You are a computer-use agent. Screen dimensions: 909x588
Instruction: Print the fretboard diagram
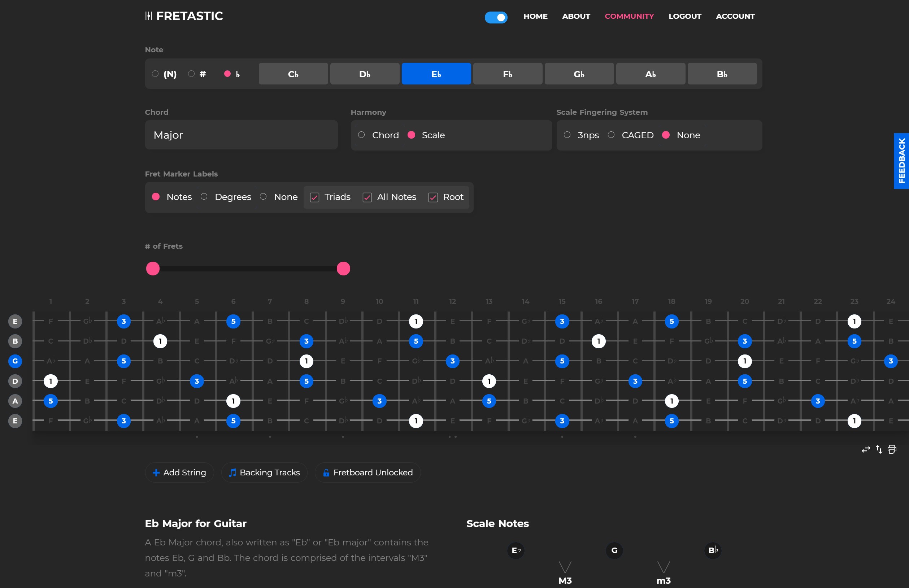pyautogui.click(x=892, y=449)
